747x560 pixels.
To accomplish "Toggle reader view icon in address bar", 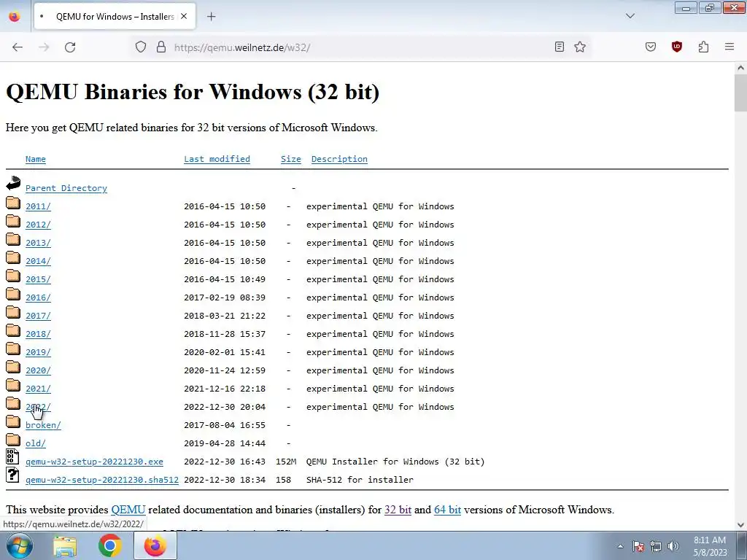I will pos(560,47).
